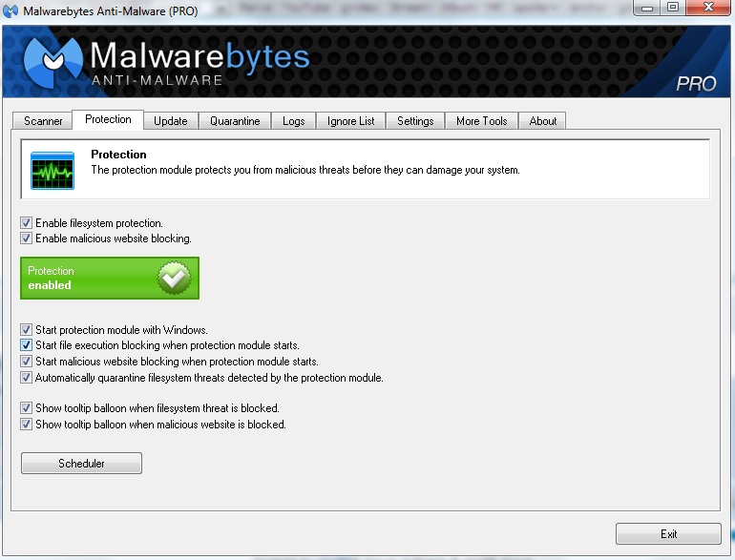The width and height of the screenshot is (735, 560).
Task: Click the green heartbeat monitor Protection icon
Action: point(52,171)
